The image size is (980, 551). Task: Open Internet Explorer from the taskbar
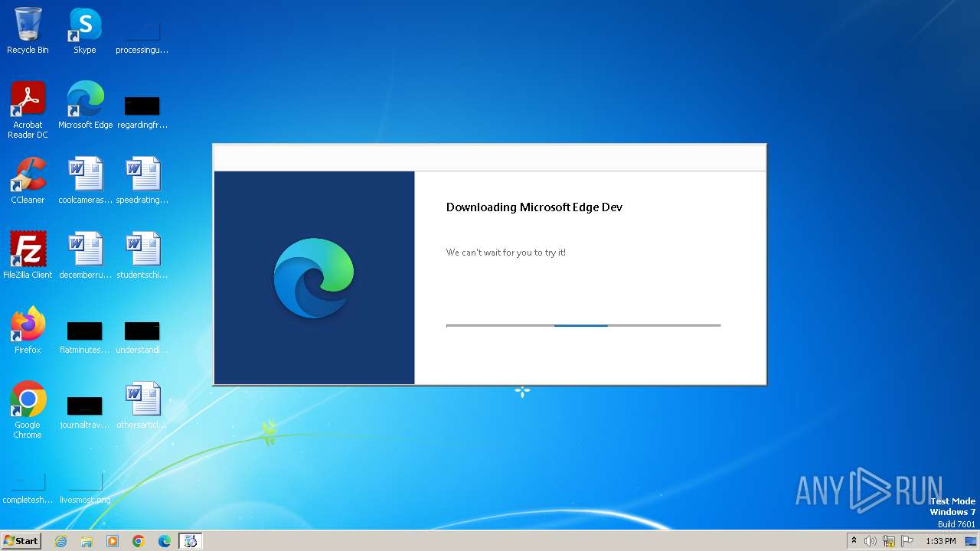[60, 541]
